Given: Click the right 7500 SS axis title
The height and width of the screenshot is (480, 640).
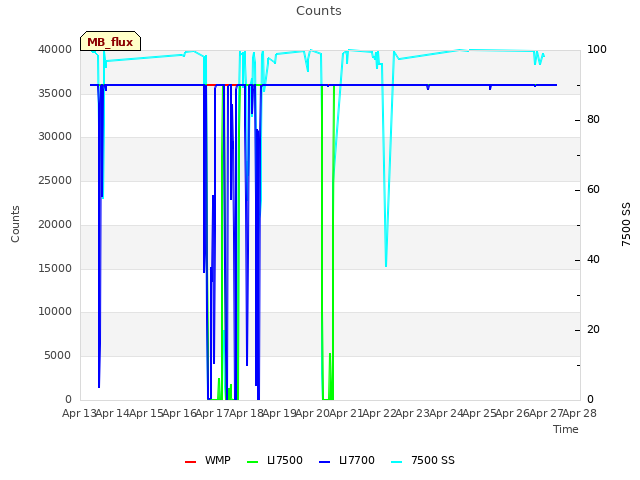Looking at the screenshot, I should coord(626,224).
